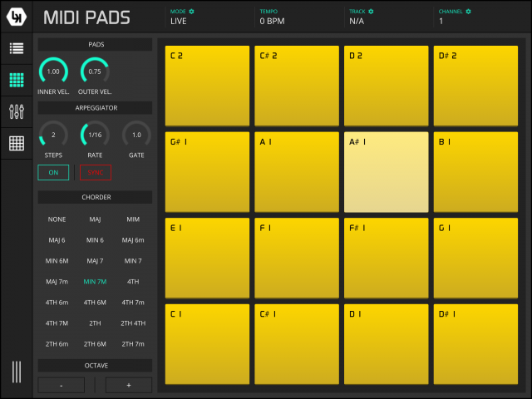This screenshot has height=399, width=532.
Task: Click the gear icon next to CHANNEL
Action: tap(469, 12)
